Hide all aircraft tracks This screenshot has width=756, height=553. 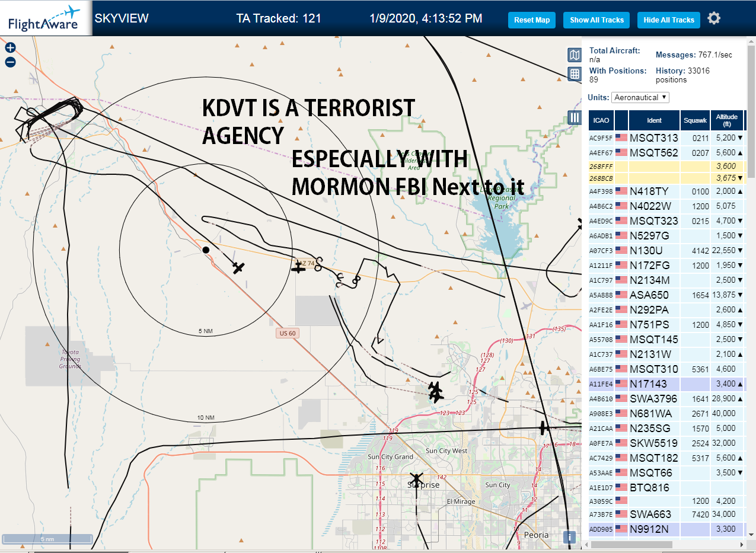tap(669, 20)
